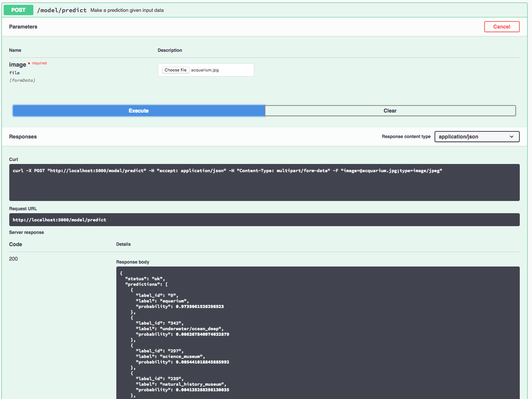Open Response content type dropdown
Viewport: 532px width, 399px height.
tap(477, 137)
